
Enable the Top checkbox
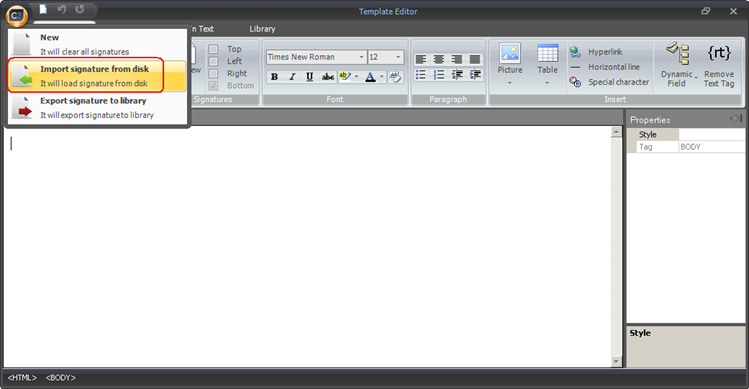point(214,49)
